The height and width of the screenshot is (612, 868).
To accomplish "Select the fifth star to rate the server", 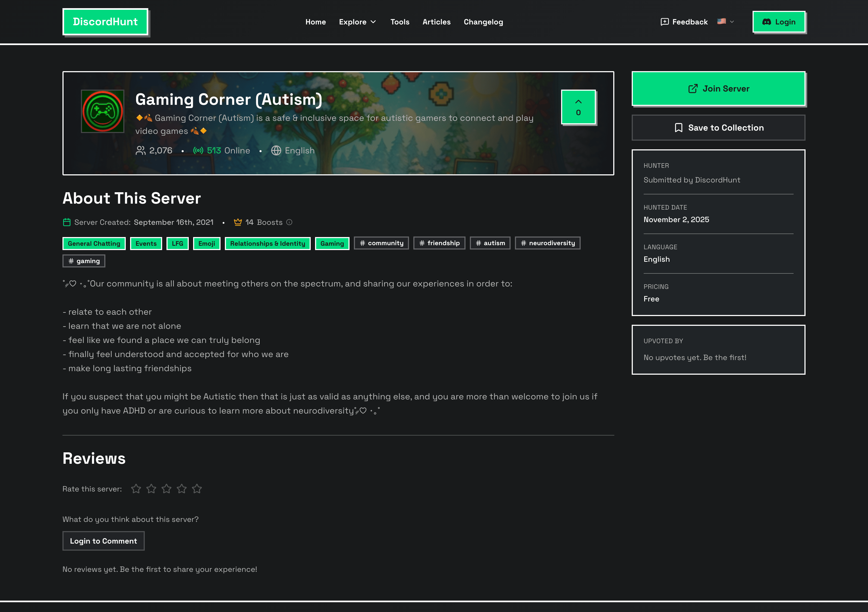I will (197, 488).
